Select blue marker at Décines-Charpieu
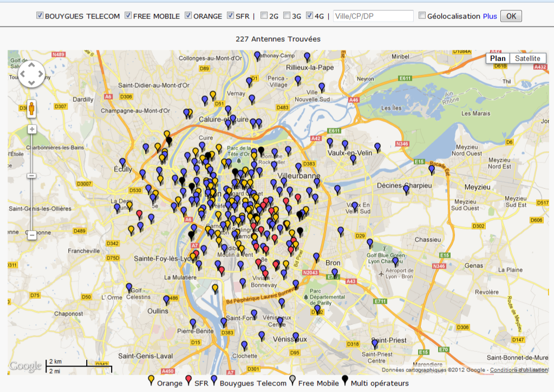Viewport: 554px width, 392px height. coord(406,190)
